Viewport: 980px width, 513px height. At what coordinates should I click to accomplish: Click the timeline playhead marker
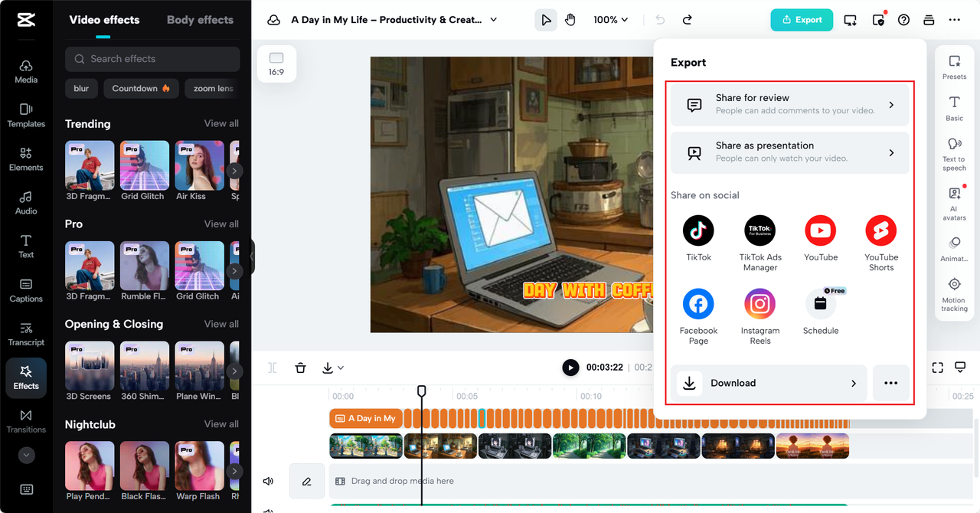pyautogui.click(x=421, y=390)
